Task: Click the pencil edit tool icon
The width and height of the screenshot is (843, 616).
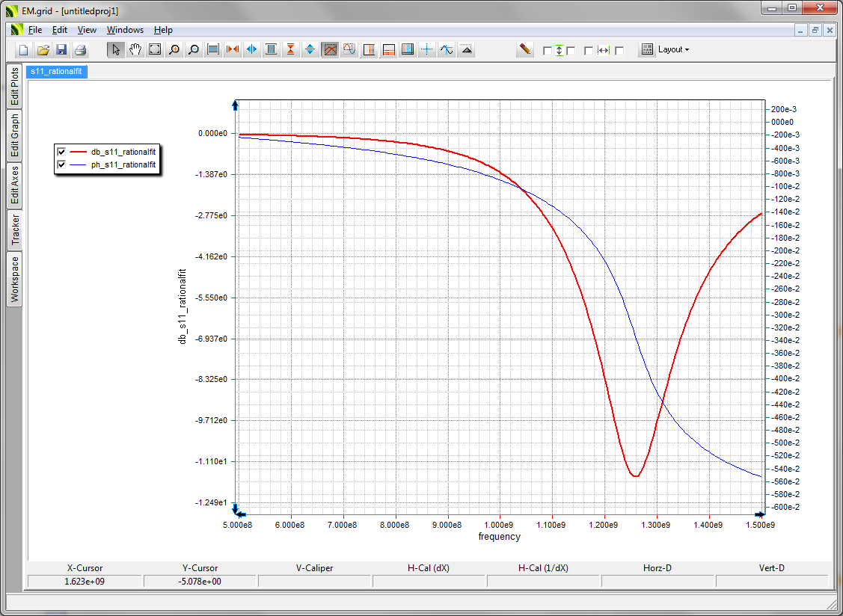Action: click(525, 49)
